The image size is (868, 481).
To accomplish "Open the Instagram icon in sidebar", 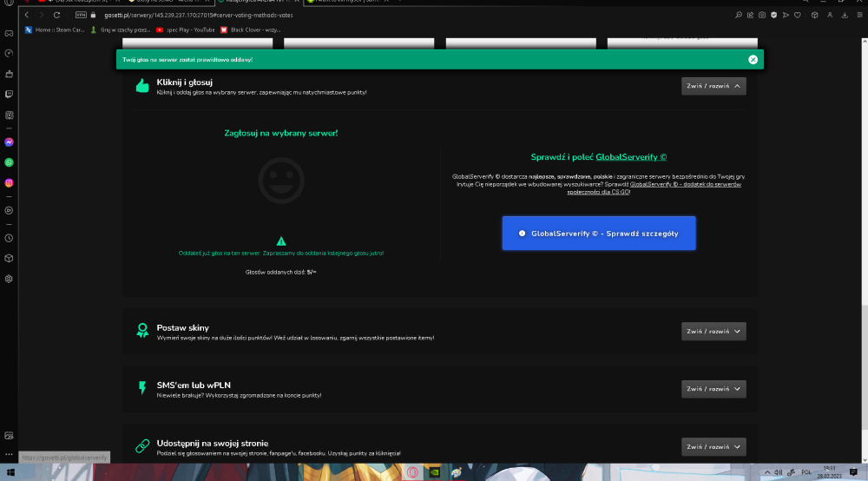I will click(9, 182).
